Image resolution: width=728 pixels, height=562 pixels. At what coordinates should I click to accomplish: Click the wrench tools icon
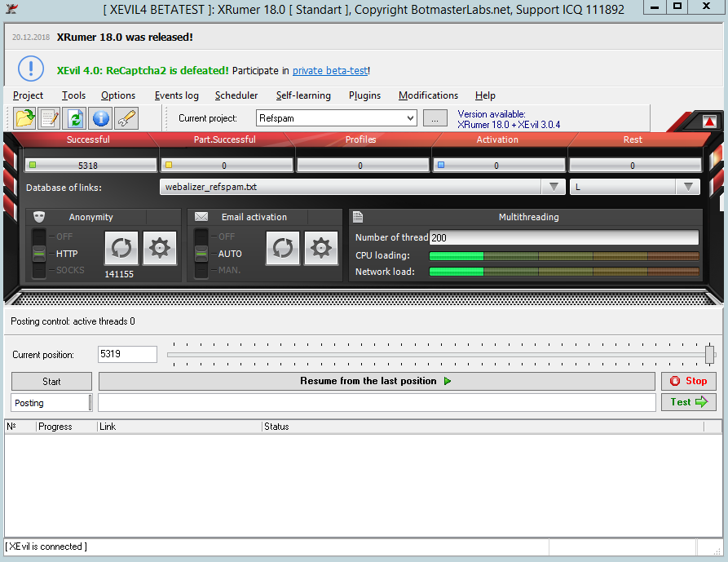pyautogui.click(x=126, y=118)
